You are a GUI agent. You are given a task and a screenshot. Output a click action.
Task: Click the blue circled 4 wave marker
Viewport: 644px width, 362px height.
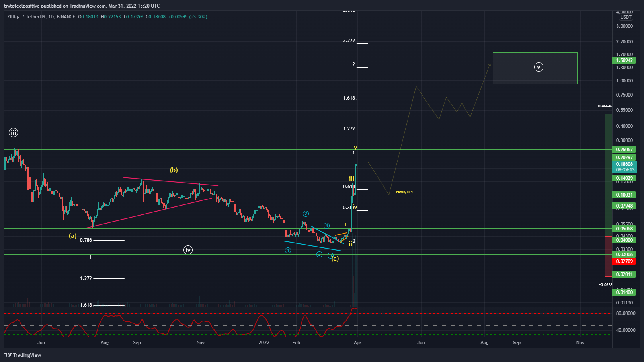(326, 226)
